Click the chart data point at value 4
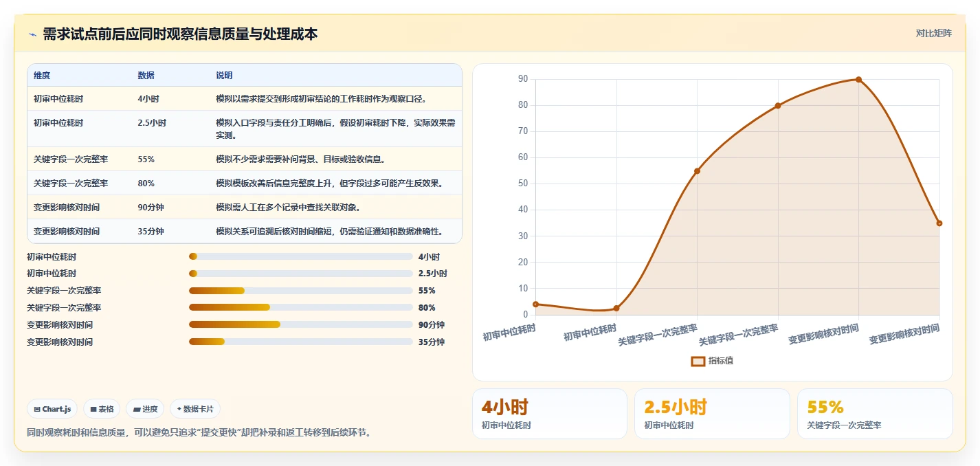 point(535,304)
